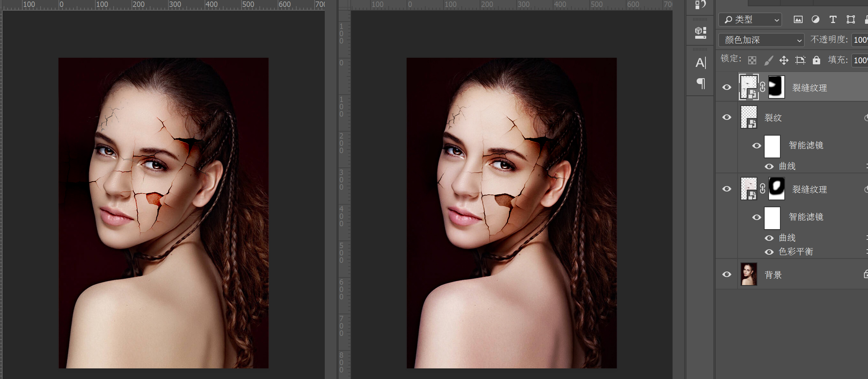Click the pixel layer filter icon
Screen dimensions: 868x379
click(x=798, y=20)
